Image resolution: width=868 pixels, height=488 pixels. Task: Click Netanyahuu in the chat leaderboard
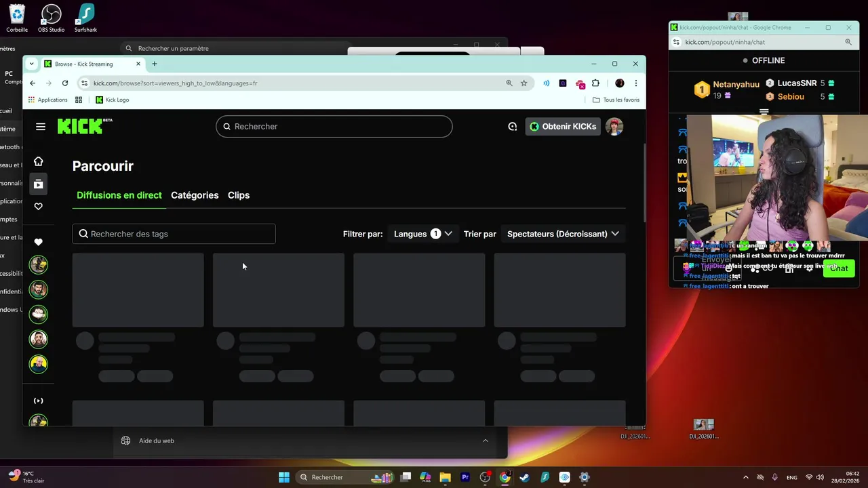[x=736, y=85]
